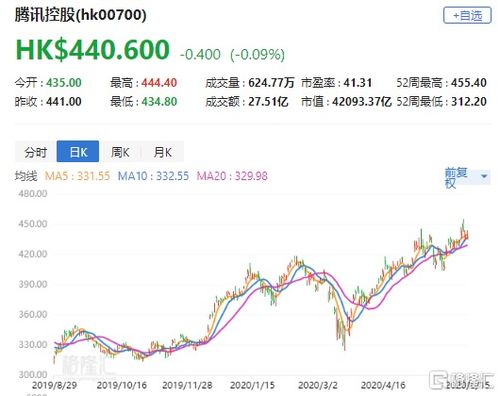Click the 今开 value 435.00

64,83
